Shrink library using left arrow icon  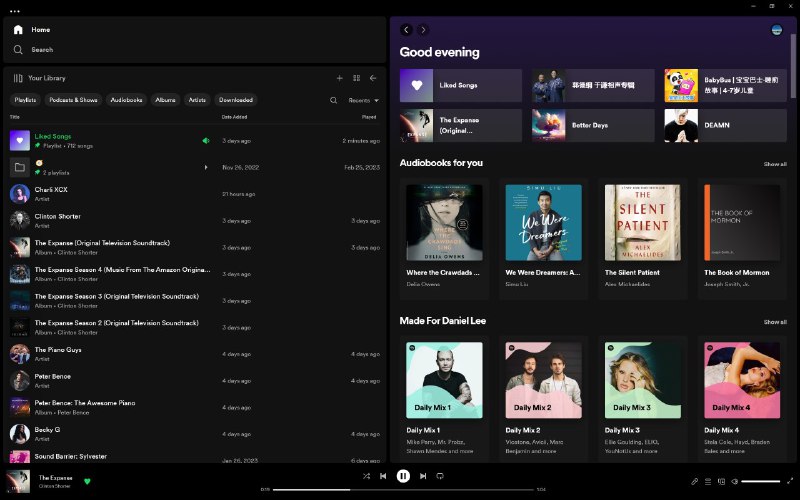pos(373,78)
